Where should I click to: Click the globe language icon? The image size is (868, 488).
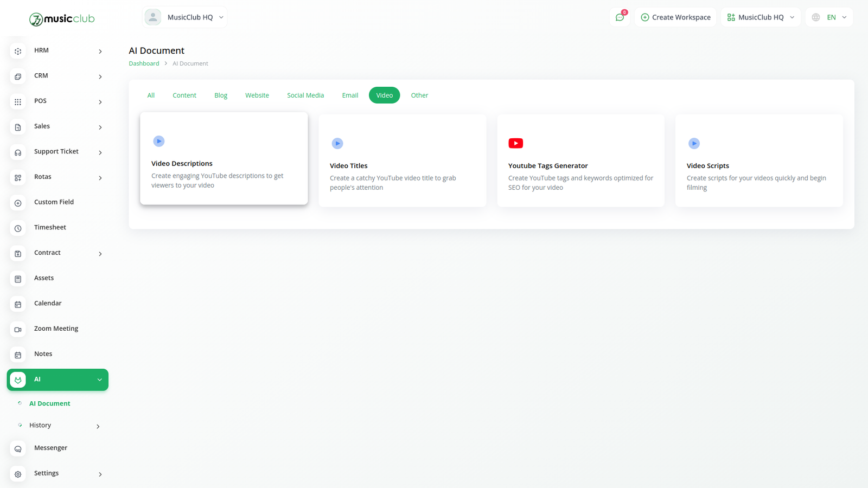tap(816, 17)
